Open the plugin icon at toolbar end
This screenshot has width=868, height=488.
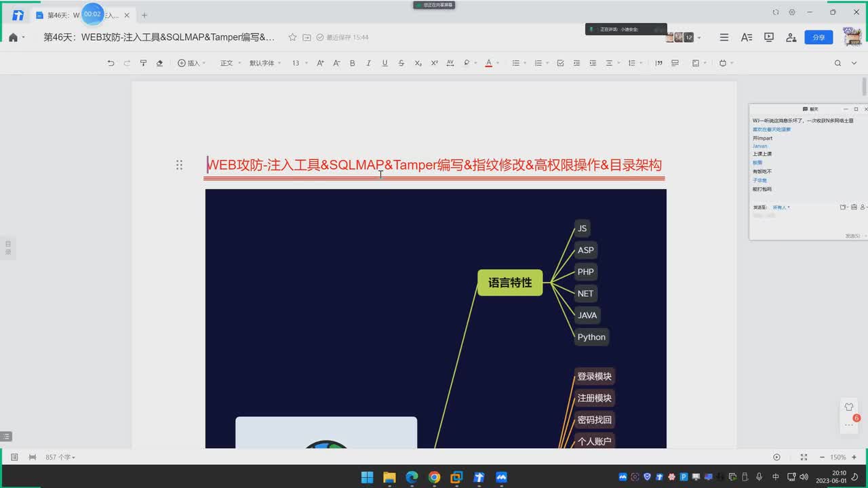coord(723,63)
